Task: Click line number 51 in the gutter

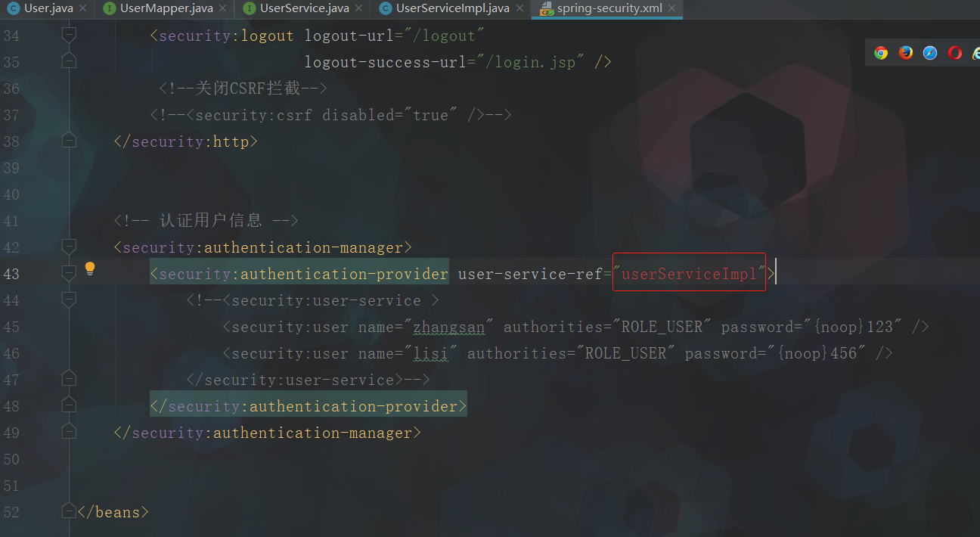Action: tap(11, 486)
